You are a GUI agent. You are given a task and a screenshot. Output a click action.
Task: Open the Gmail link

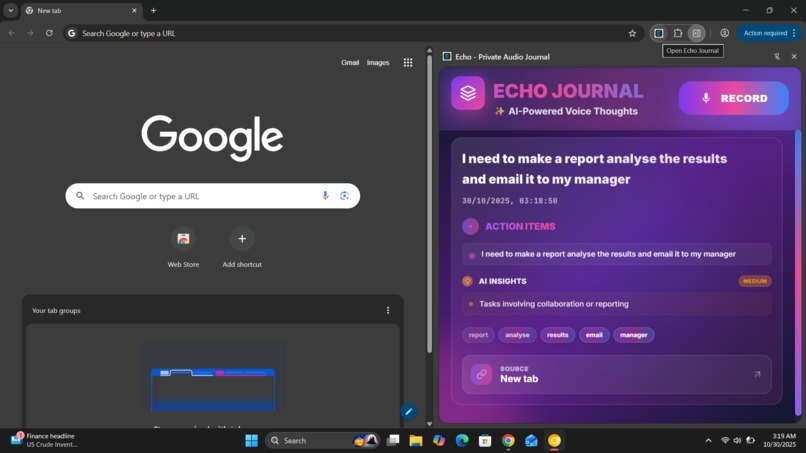coord(350,63)
